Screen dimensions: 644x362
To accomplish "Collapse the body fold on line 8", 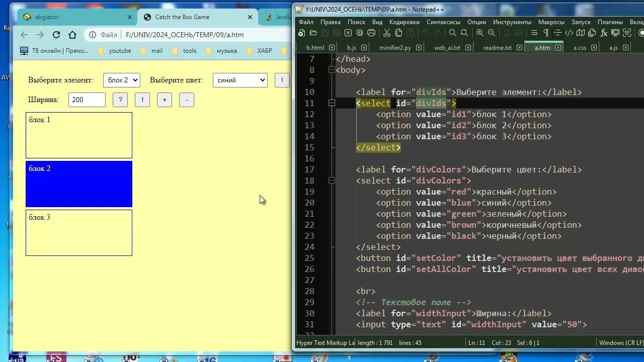I will pos(332,70).
